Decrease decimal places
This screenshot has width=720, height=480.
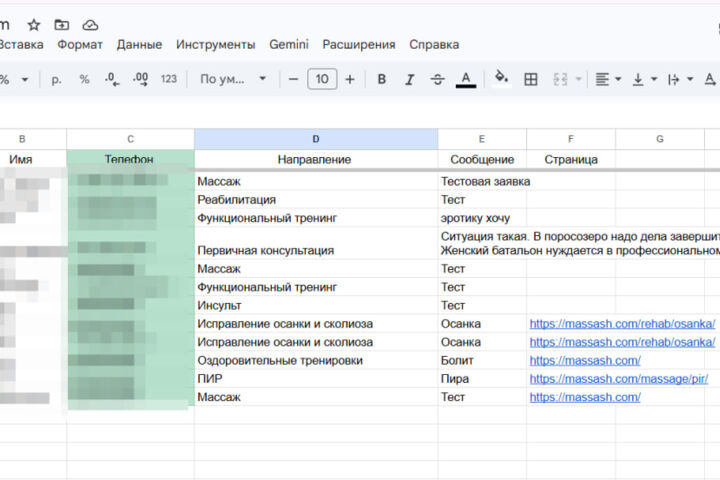tap(112, 79)
